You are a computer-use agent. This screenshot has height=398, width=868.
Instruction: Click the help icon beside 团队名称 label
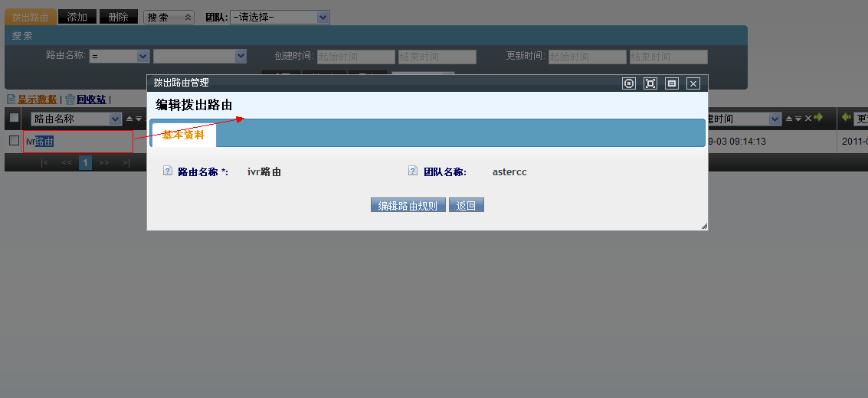point(413,171)
